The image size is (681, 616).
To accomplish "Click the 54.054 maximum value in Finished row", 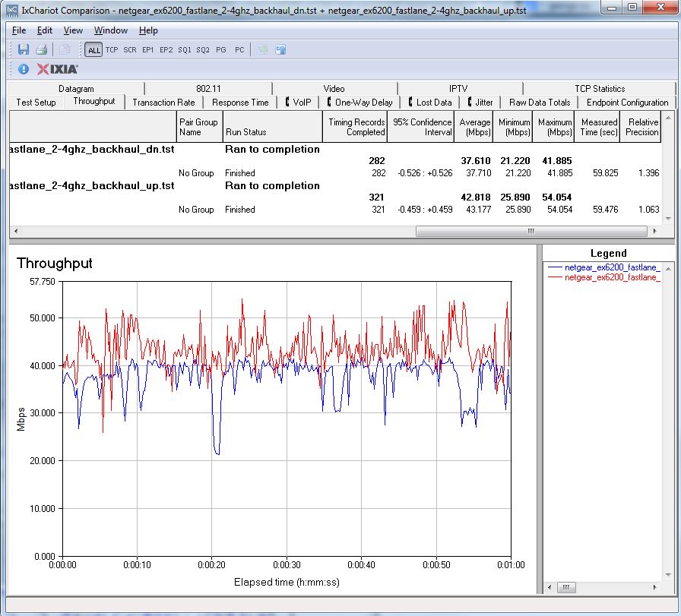I will tap(559, 210).
